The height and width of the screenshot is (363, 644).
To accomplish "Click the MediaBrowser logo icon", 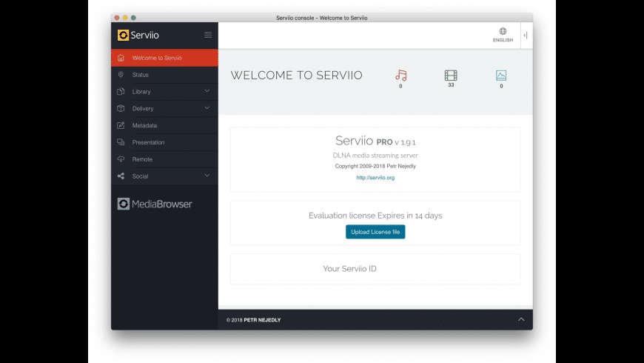I will [x=123, y=204].
